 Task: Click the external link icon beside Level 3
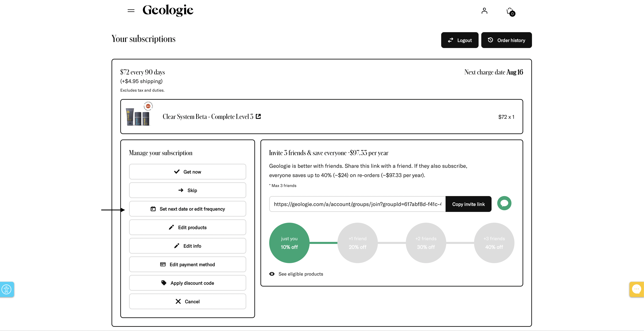coord(258,116)
